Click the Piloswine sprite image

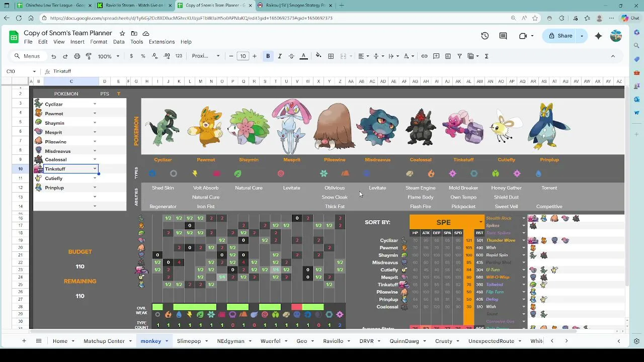coord(335,127)
